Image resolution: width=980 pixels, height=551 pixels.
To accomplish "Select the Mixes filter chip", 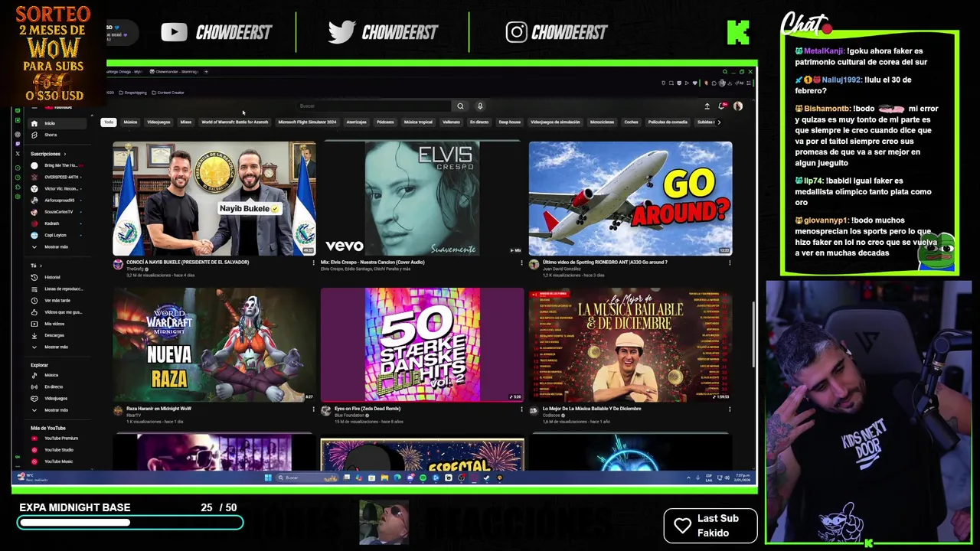I will pyautogui.click(x=185, y=122).
